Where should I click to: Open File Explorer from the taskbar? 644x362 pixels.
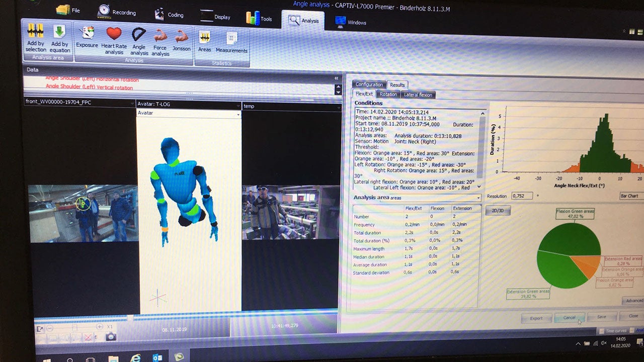click(x=114, y=358)
